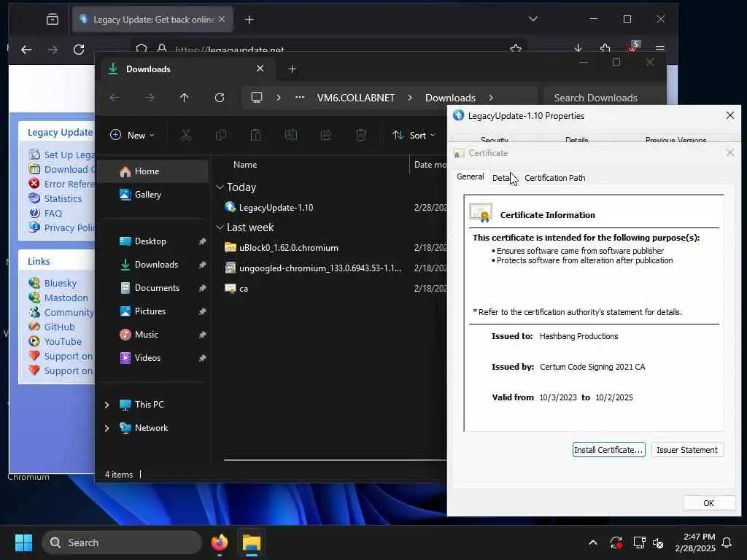Open Firefox downloads panel arrow
The image size is (747, 560).
click(578, 48)
